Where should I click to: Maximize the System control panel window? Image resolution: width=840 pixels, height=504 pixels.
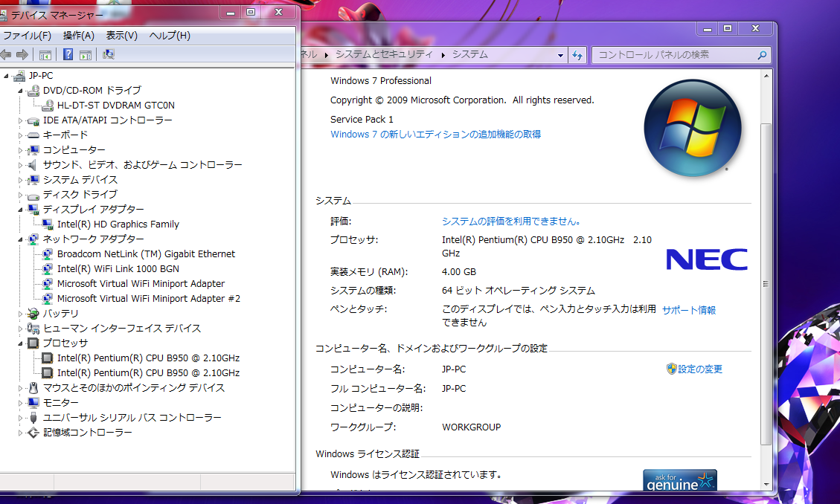pyautogui.click(x=728, y=28)
